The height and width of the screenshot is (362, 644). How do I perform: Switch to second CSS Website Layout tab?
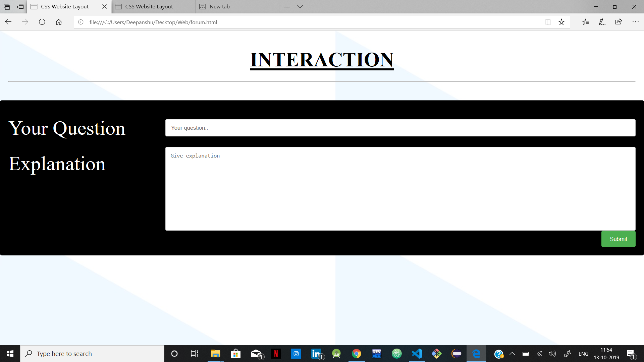[149, 7]
